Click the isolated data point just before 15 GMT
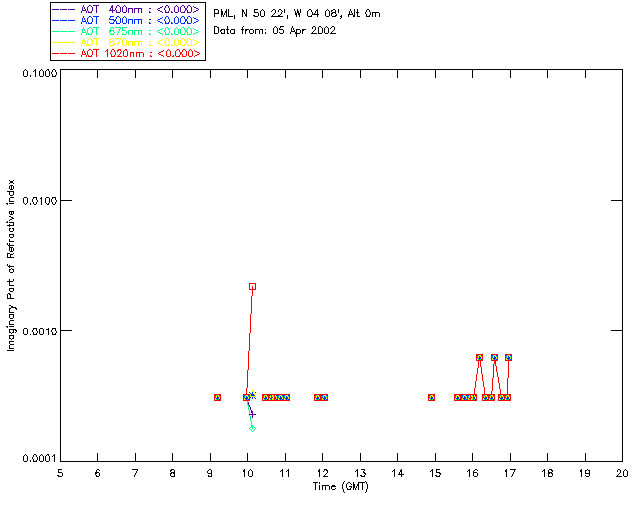Viewport: 640px width, 512px height. pos(431,397)
